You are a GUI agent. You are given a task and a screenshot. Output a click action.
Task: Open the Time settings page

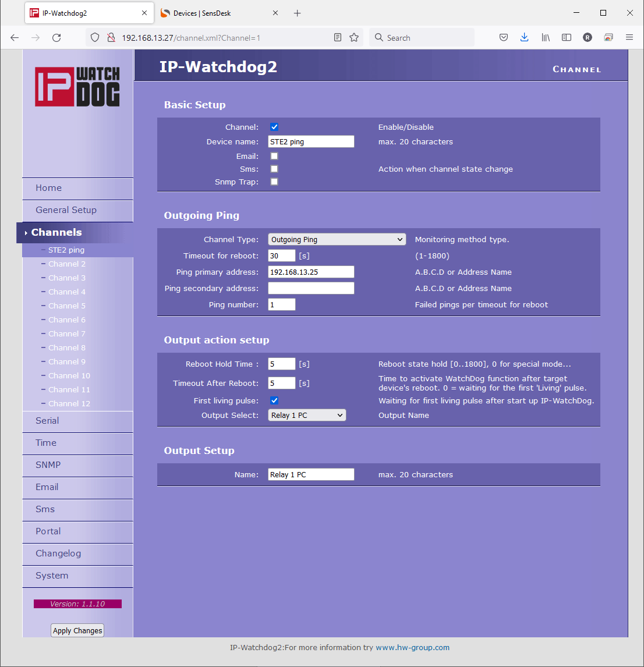click(78, 444)
